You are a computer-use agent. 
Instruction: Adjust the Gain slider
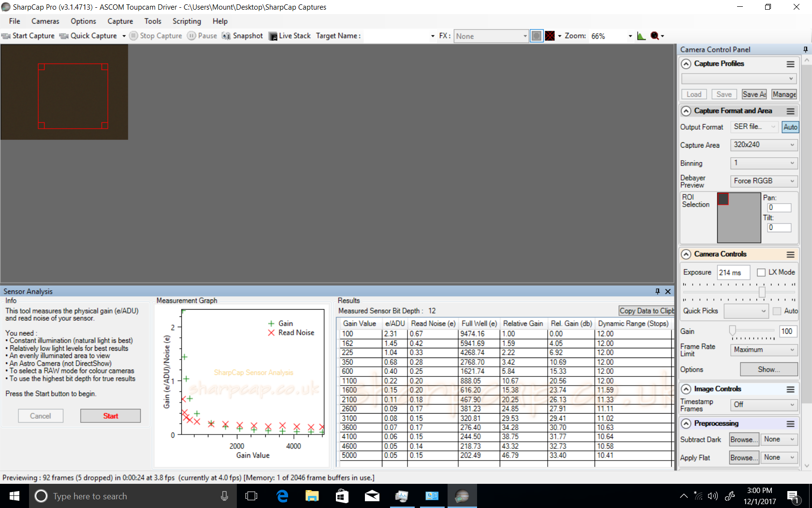pos(733,330)
